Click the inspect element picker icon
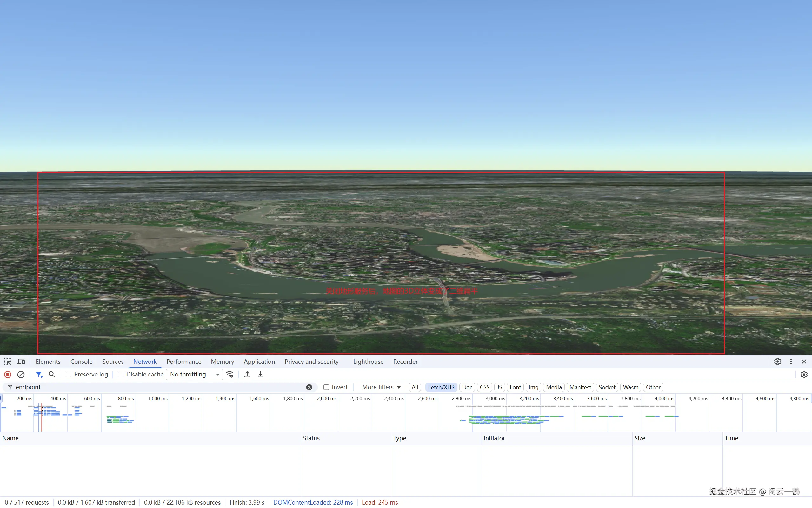Viewport: 812px width, 508px height. coord(7,362)
